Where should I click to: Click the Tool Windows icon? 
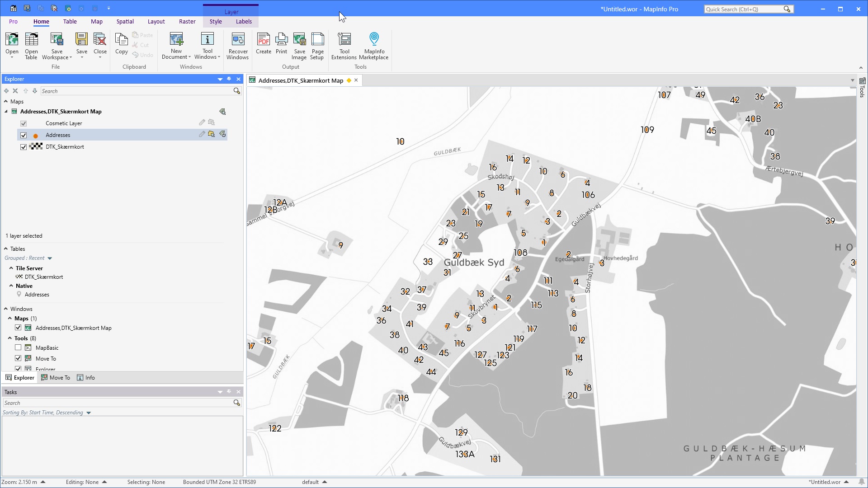pos(208,39)
